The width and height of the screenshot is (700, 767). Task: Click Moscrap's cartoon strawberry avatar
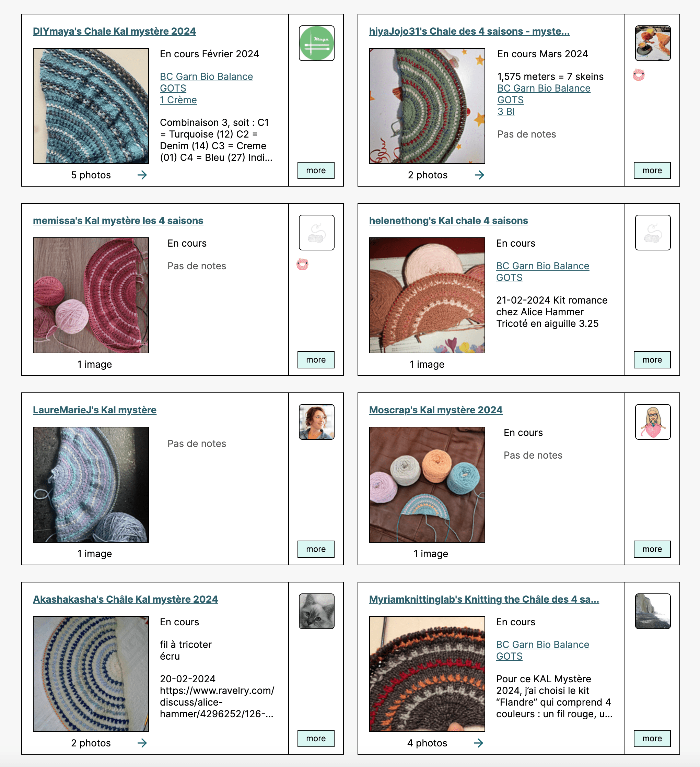tap(652, 422)
